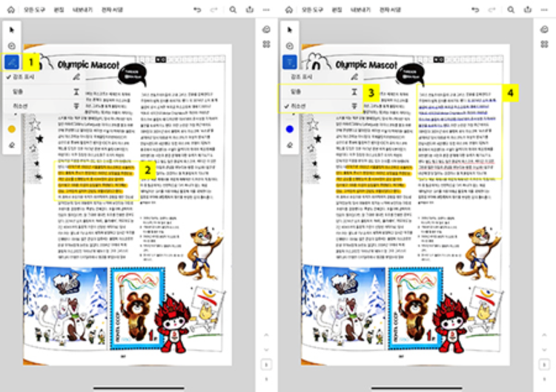Viewport: 556px width, 392px height.
Task: Open the three-dot More menu, left screenshot
Action: click(266, 10)
